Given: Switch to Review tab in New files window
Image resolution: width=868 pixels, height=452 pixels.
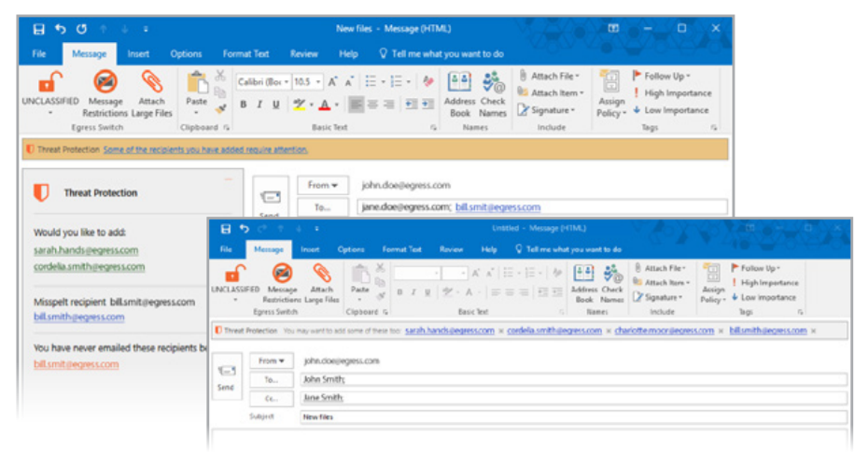Looking at the screenshot, I should click(304, 54).
